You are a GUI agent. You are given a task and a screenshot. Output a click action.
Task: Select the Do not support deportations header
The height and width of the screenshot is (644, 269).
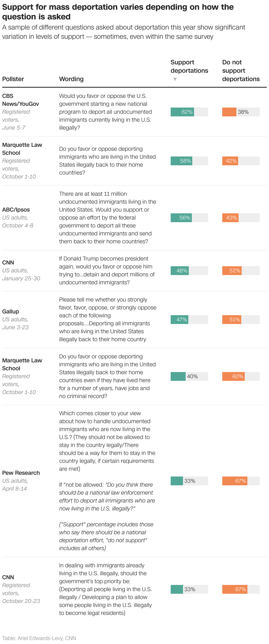241,71
